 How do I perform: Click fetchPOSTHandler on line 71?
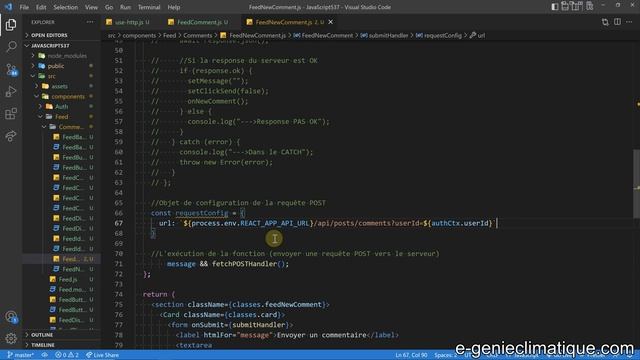pos(244,264)
